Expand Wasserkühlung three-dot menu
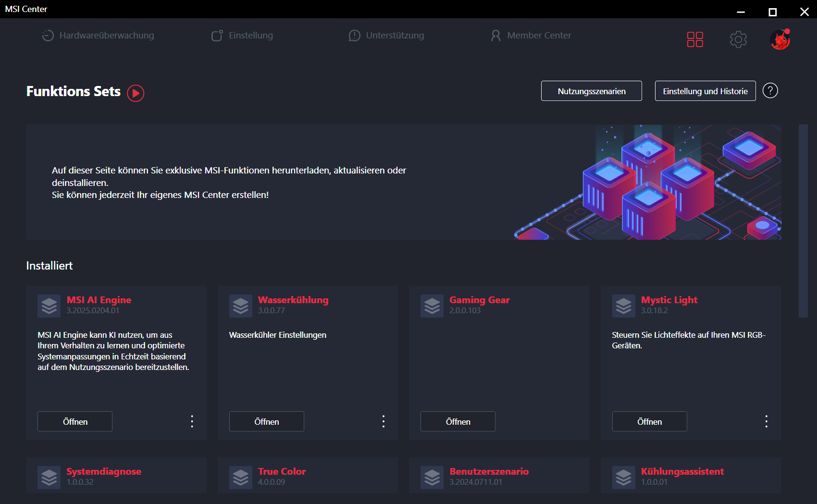The height and width of the screenshot is (504, 817). pos(383,421)
